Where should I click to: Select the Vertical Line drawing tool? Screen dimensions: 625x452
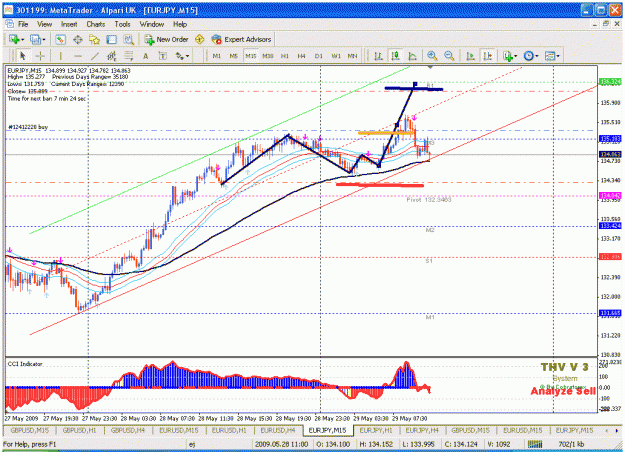tap(61, 56)
